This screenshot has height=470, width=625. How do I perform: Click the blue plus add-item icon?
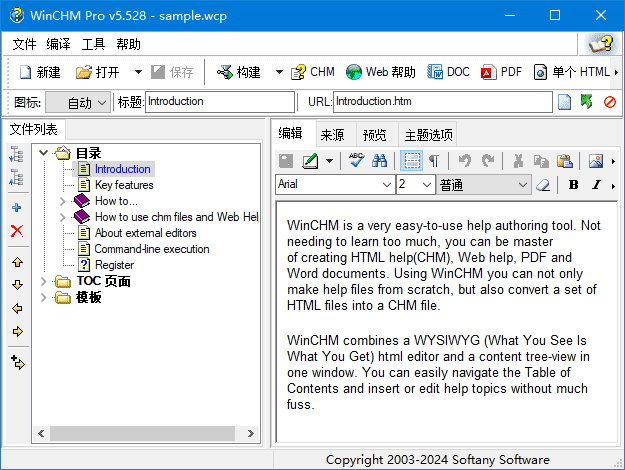pos(17,207)
